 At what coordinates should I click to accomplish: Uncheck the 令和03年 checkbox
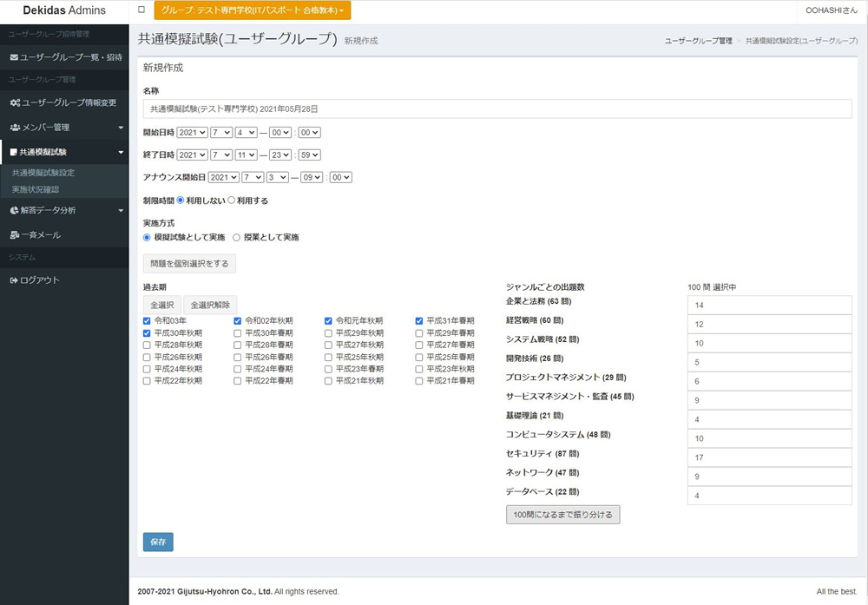(x=147, y=321)
